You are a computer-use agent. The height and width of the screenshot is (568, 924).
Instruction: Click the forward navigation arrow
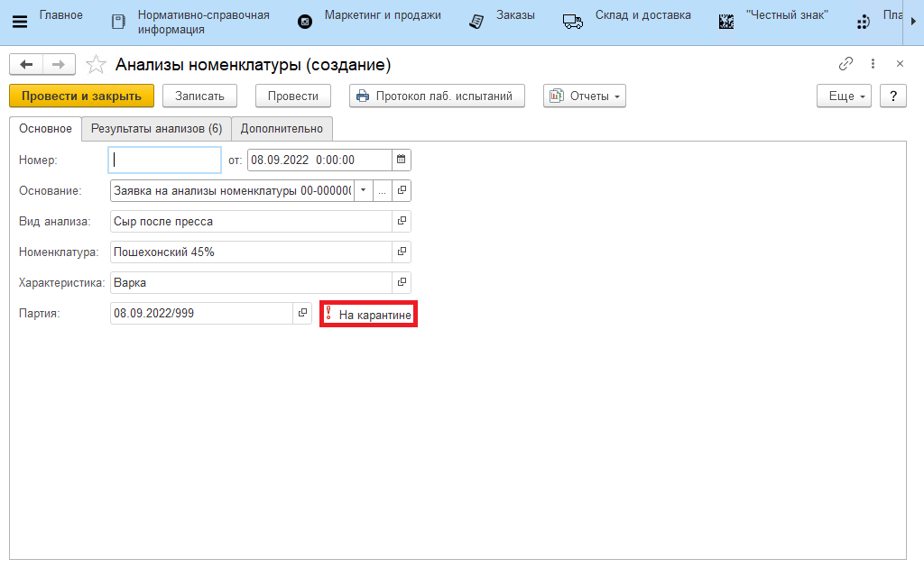pyautogui.click(x=58, y=64)
